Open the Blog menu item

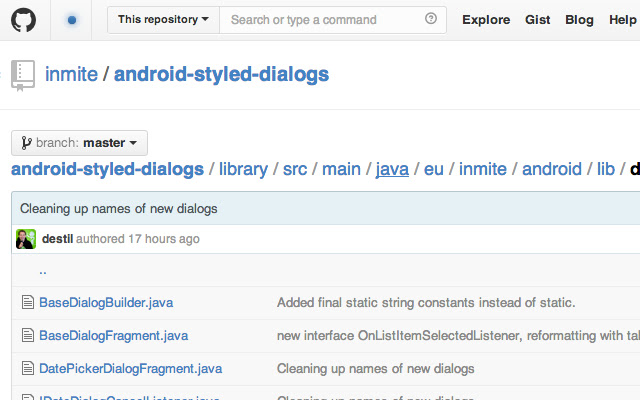click(x=579, y=20)
